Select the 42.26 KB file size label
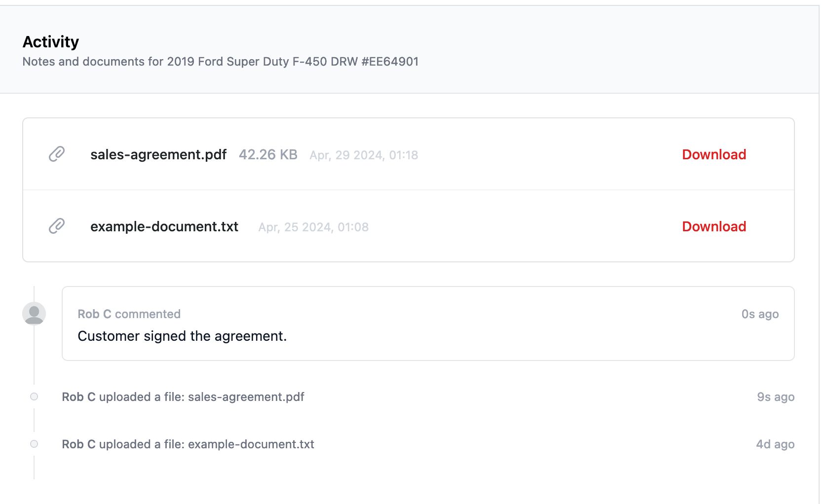This screenshot has height=504, width=827. coord(268,154)
